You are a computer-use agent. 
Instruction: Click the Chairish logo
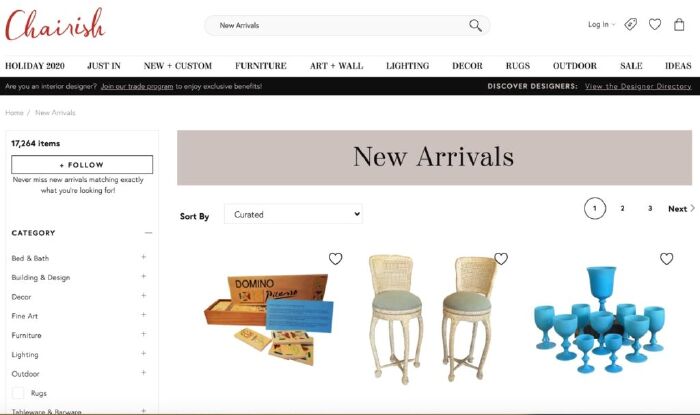[x=55, y=25]
